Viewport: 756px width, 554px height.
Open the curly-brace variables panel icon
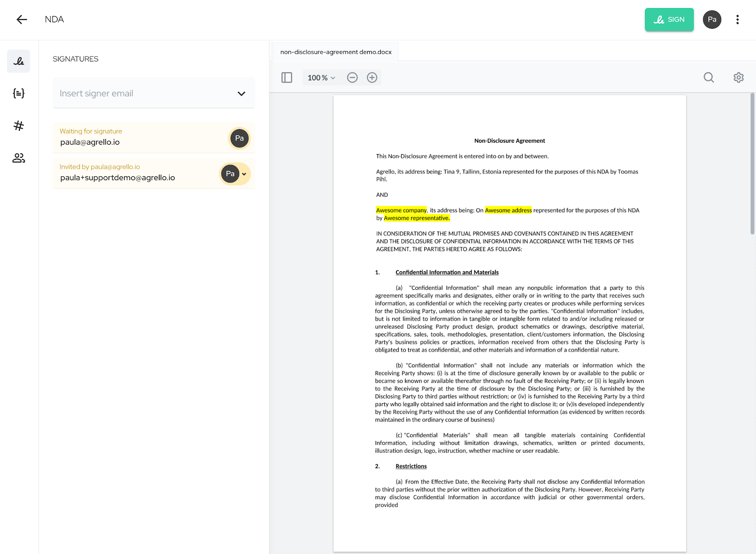pyautogui.click(x=18, y=93)
